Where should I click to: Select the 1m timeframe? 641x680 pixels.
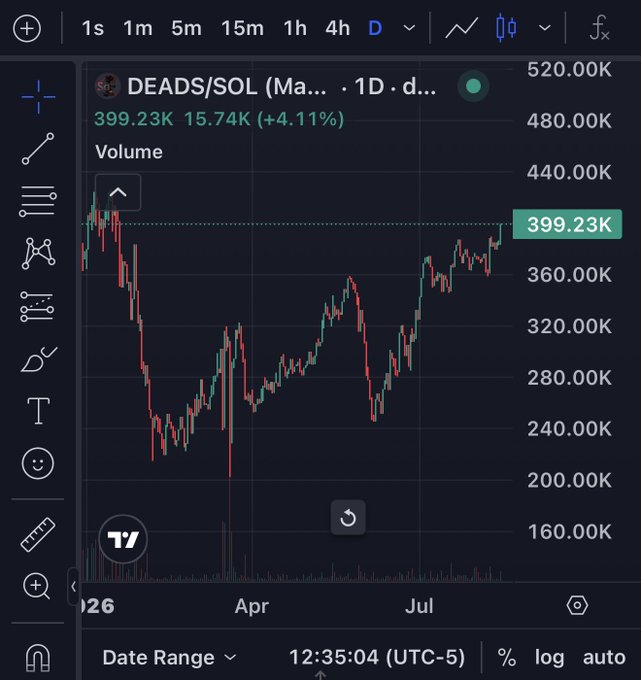(x=138, y=29)
